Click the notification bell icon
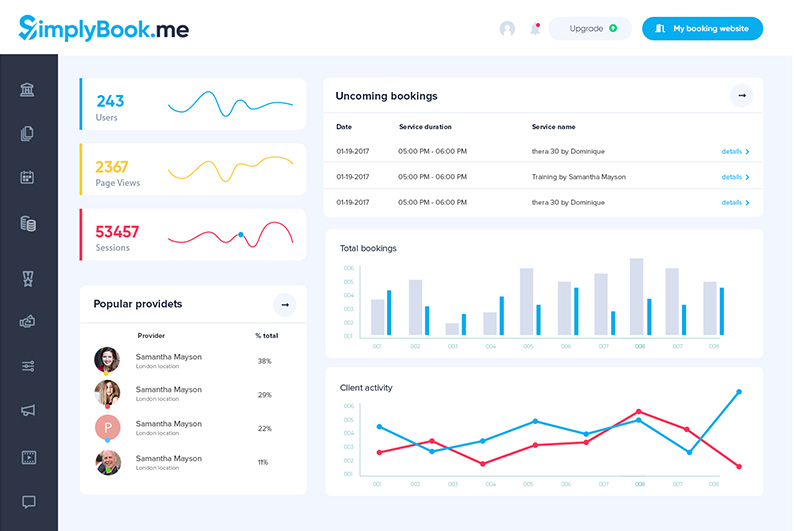Viewport: 794px width, 531px height. [535, 29]
